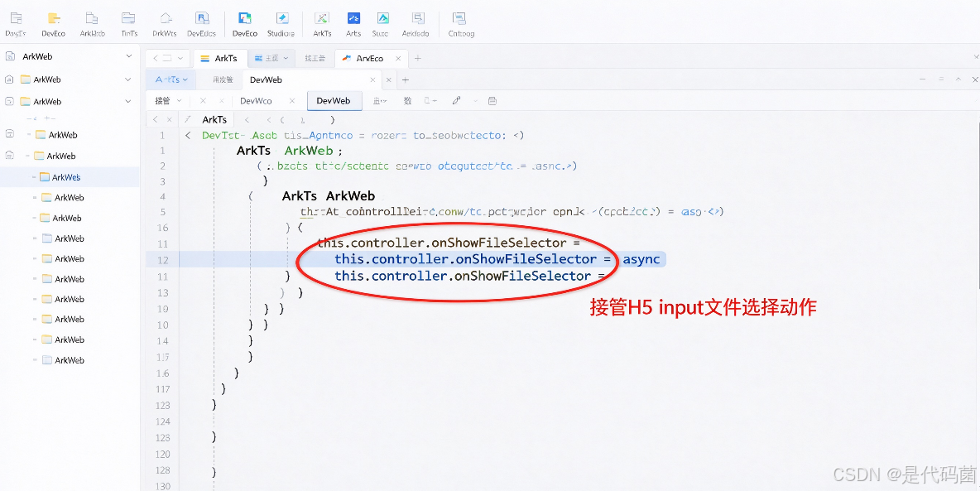Add a new tab with plus after ArkEco

[417, 58]
